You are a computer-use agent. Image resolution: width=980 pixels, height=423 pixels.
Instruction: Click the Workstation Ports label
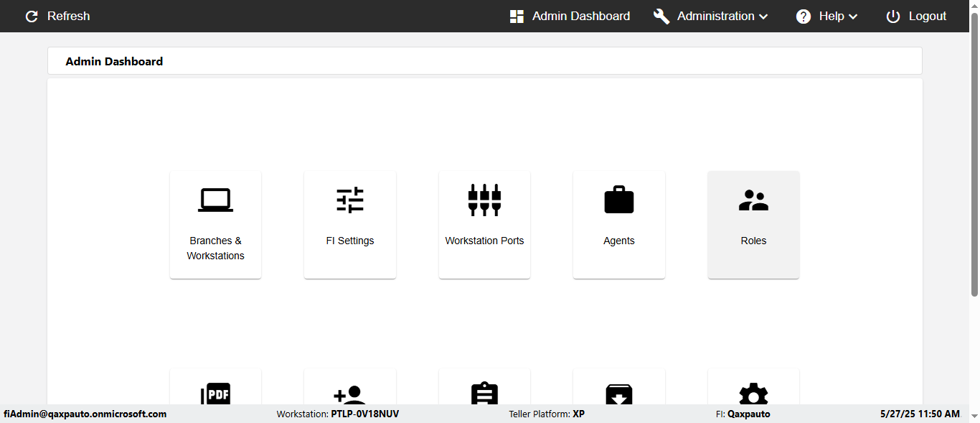coord(484,241)
